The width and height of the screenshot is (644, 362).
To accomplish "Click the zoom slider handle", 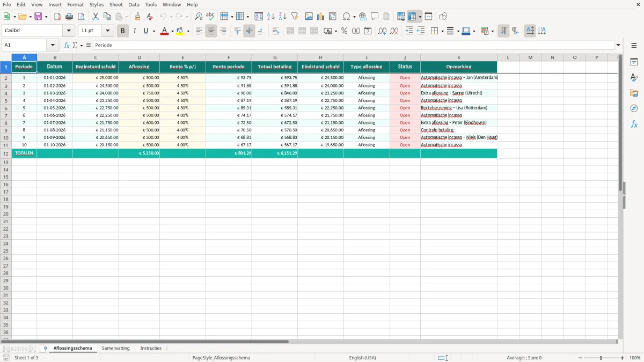I will coord(601,358).
